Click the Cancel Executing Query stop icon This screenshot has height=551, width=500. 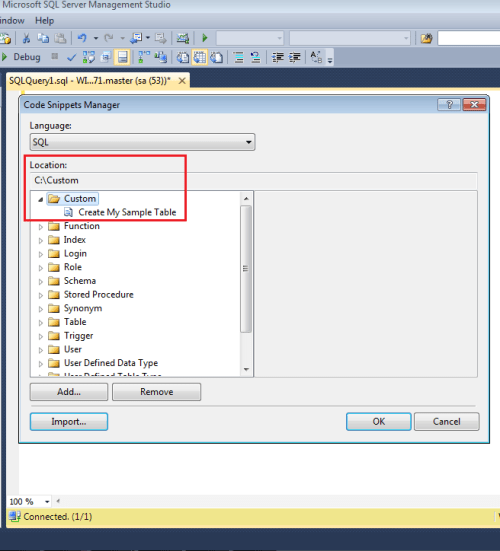coord(54,56)
